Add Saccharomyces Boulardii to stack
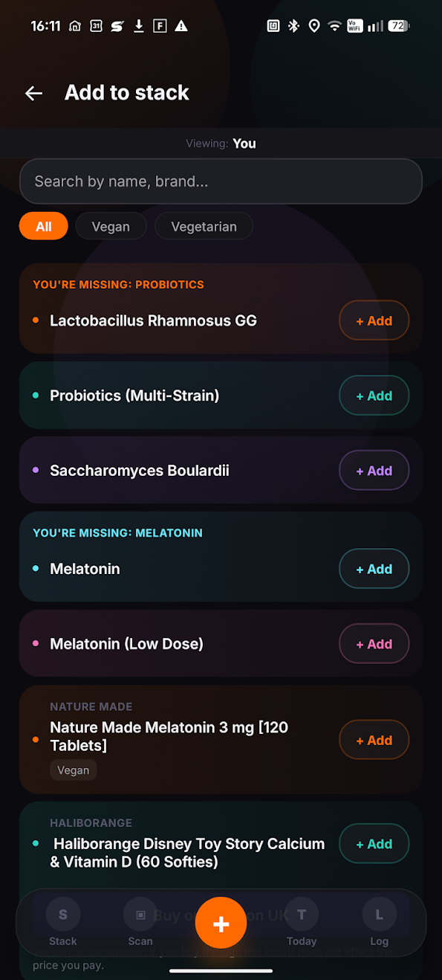 (374, 471)
